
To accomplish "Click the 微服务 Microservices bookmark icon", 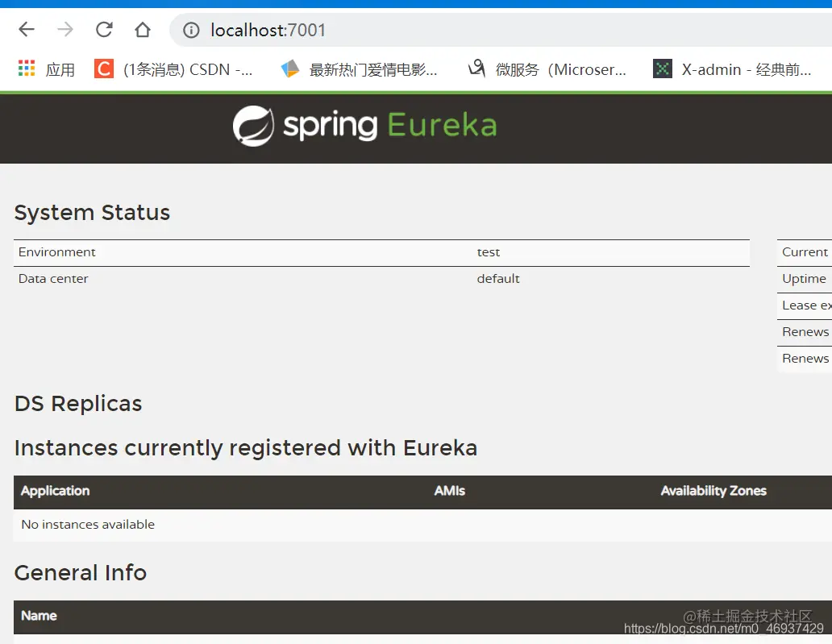I will click(x=476, y=69).
